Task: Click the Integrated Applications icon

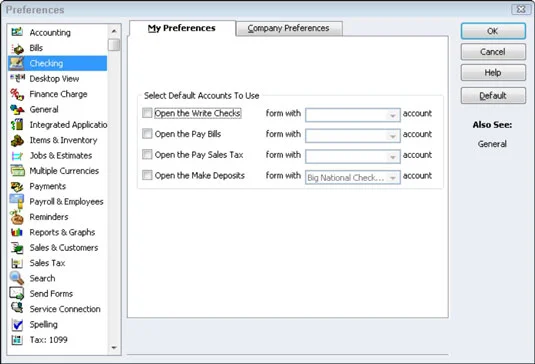Action: pyautogui.click(x=17, y=125)
